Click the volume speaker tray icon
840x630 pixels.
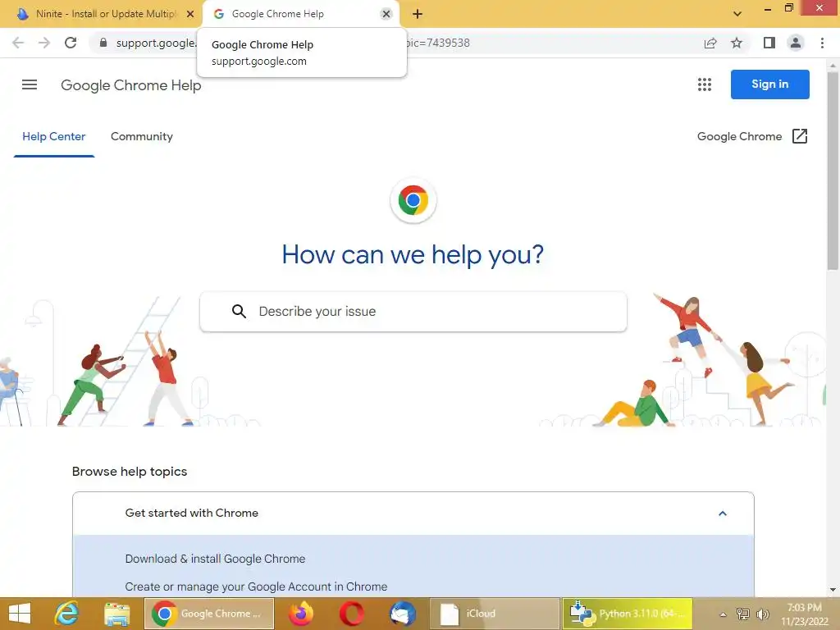(763, 614)
